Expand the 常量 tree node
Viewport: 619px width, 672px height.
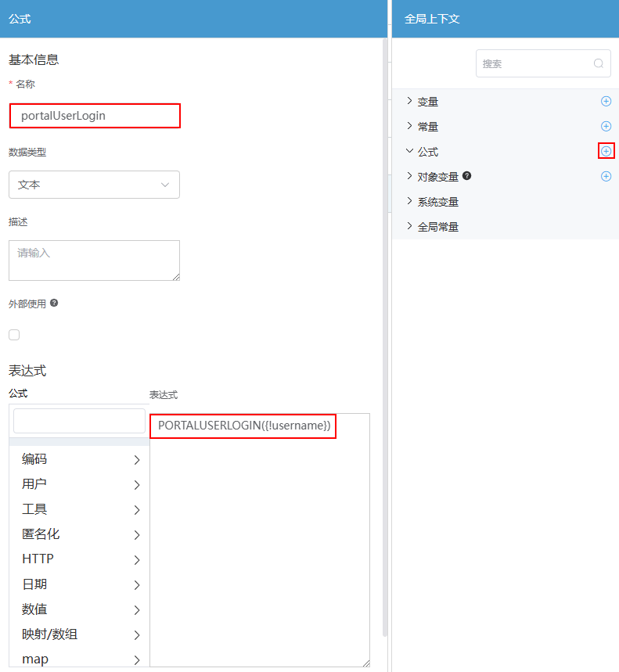[x=409, y=126]
